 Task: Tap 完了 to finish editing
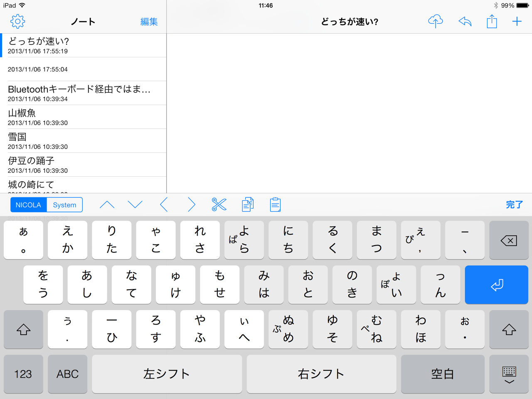514,204
